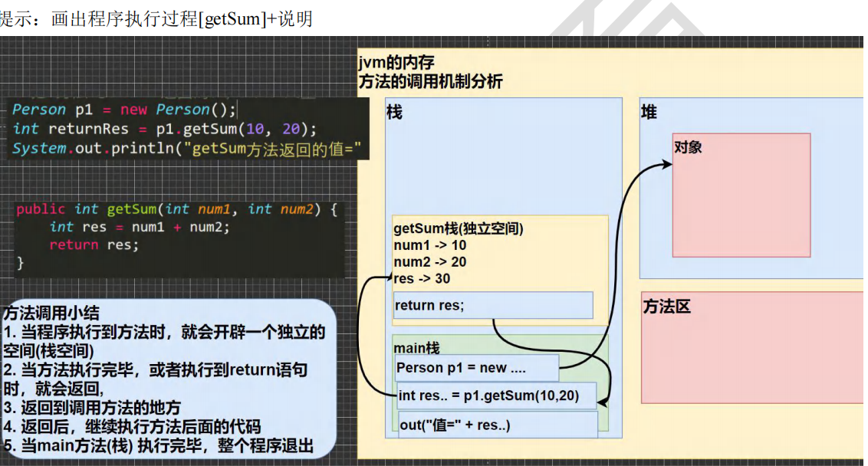Select the '对象' box in the heap
This screenshot has height=466, width=868.
(x=741, y=195)
